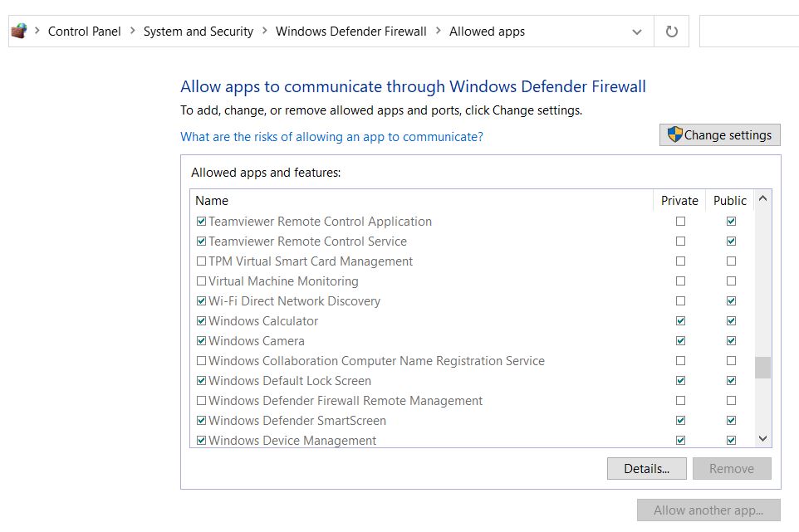This screenshot has height=532, width=799.
Task: Click the refresh icon beside address bar
Action: (x=672, y=32)
